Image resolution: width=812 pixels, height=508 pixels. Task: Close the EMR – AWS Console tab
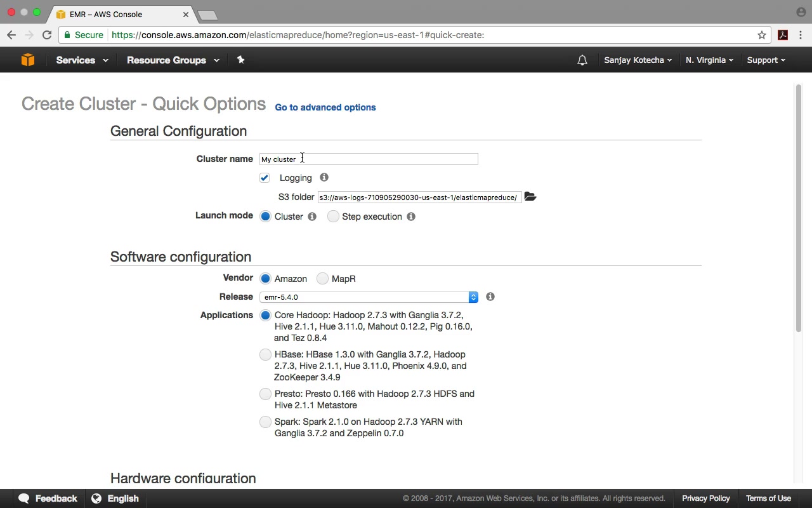pyautogui.click(x=186, y=14)
